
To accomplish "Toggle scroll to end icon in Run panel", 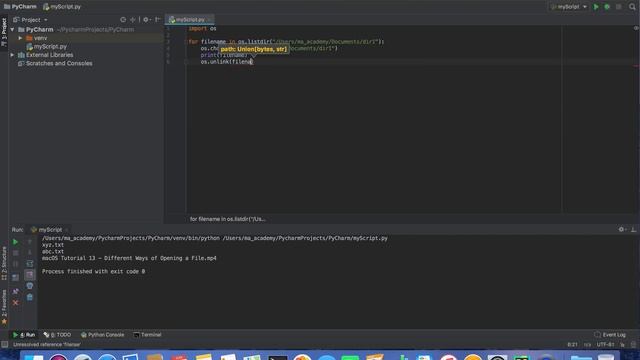I will tap(30, 275).
